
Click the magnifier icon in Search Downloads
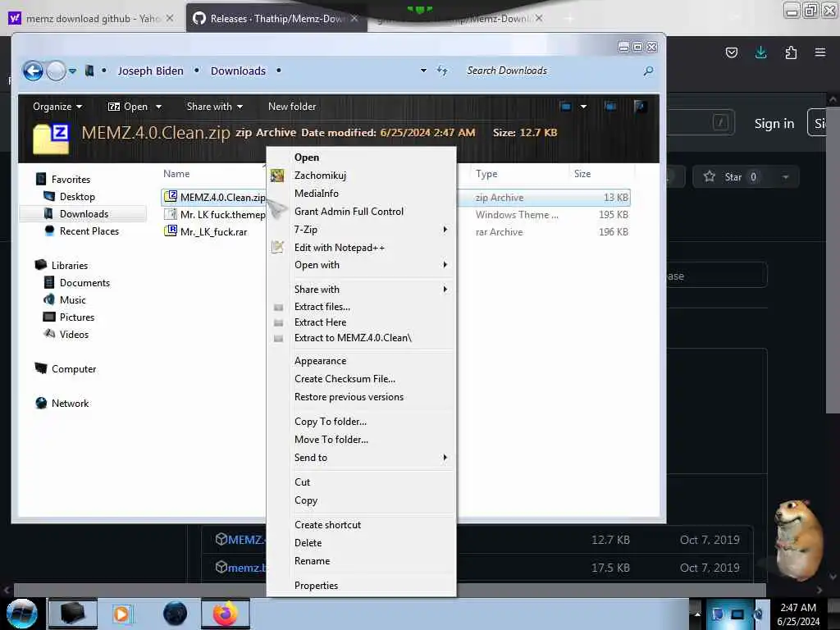point(648,71)
